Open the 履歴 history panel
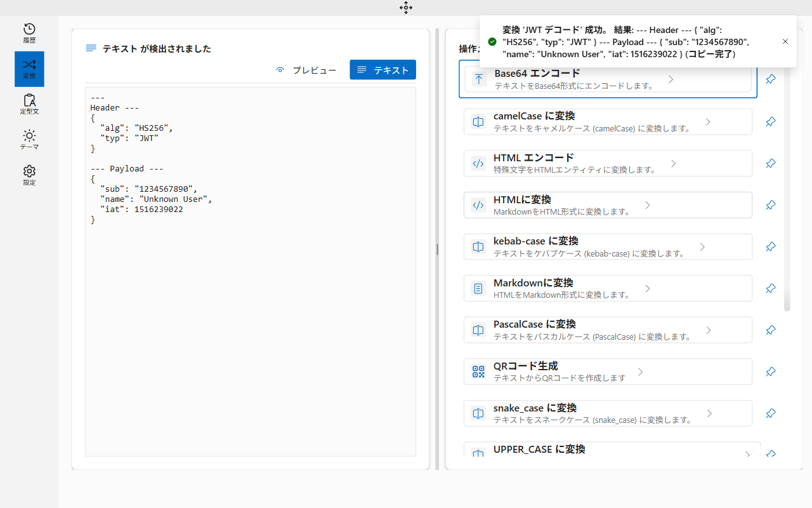 tap(29, 32)
